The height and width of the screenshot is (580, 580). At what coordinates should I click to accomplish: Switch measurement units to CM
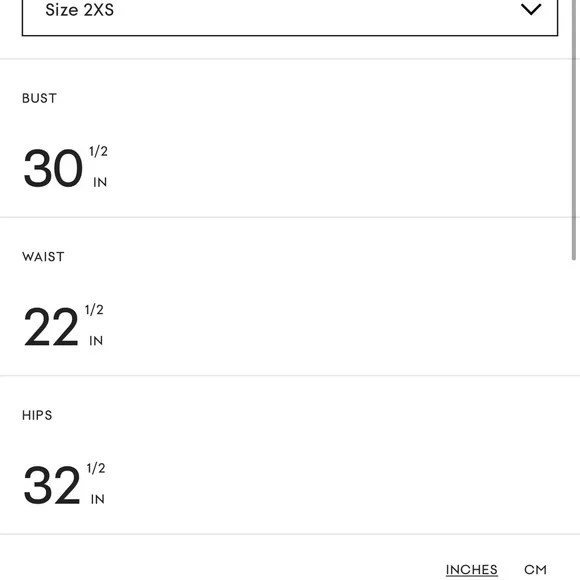(x=535, y=569)
